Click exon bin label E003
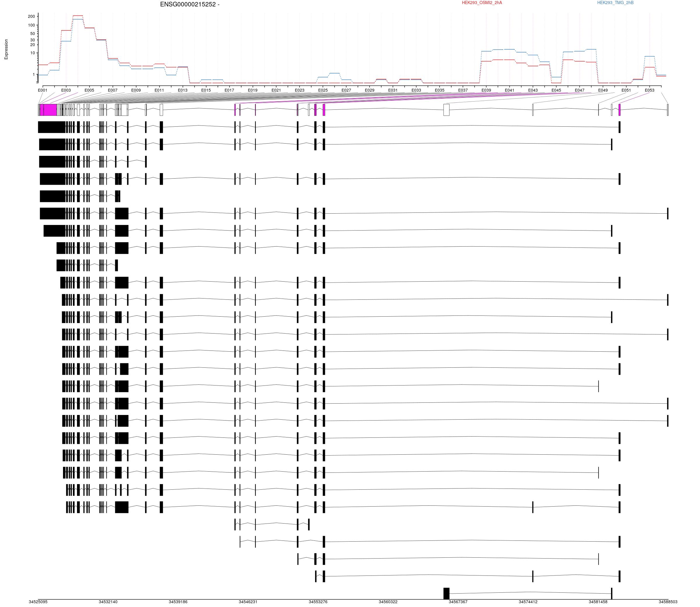 (66, 90)
